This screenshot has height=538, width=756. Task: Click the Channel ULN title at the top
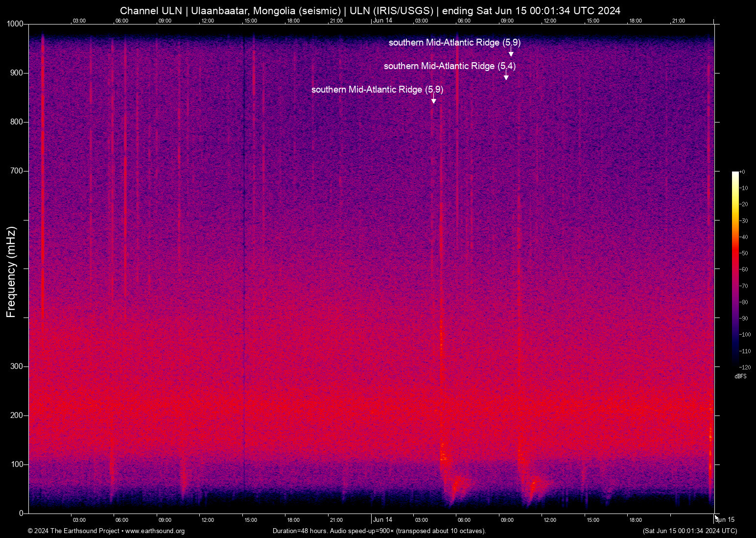[370, 11]
